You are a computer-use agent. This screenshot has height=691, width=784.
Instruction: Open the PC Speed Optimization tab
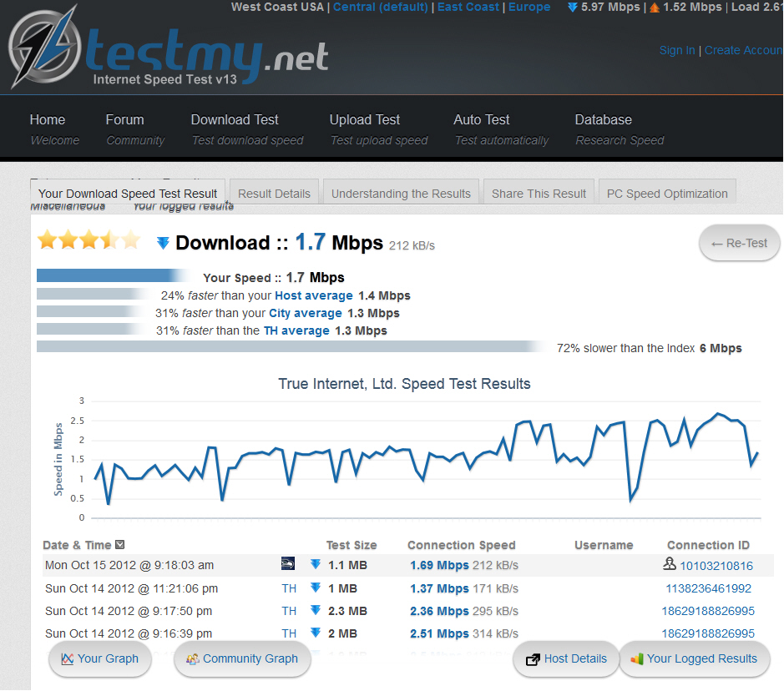pyautogui.click(x=667, y=194)
